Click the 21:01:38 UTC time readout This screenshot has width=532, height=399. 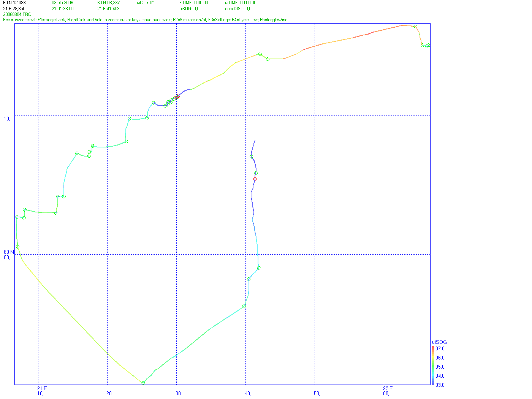(x=65, y=9)
